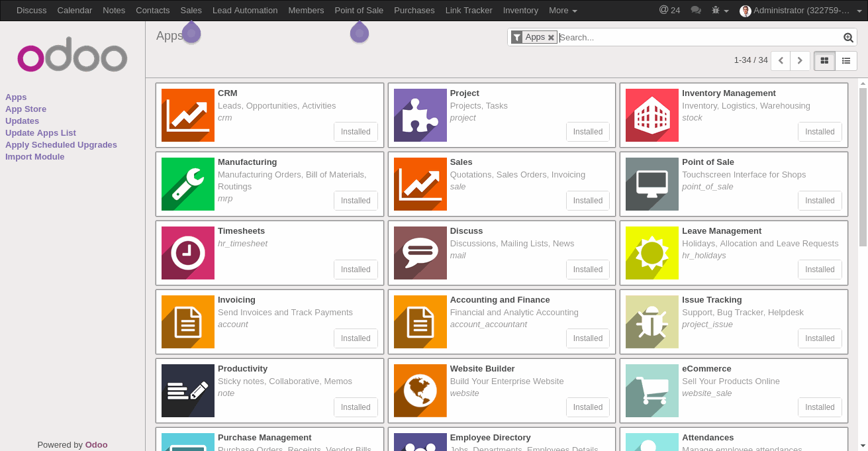Click the Issue Tracking bug icon

point(652,322)
